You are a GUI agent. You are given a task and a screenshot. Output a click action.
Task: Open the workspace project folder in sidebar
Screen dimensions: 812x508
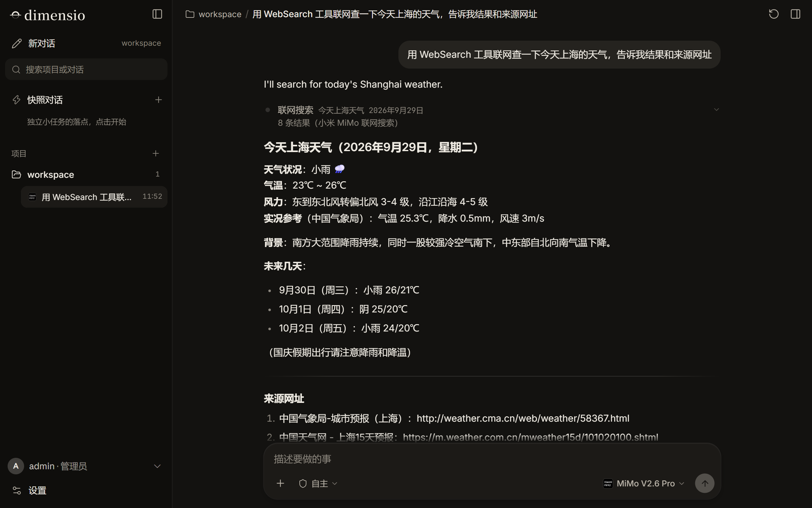86,174
